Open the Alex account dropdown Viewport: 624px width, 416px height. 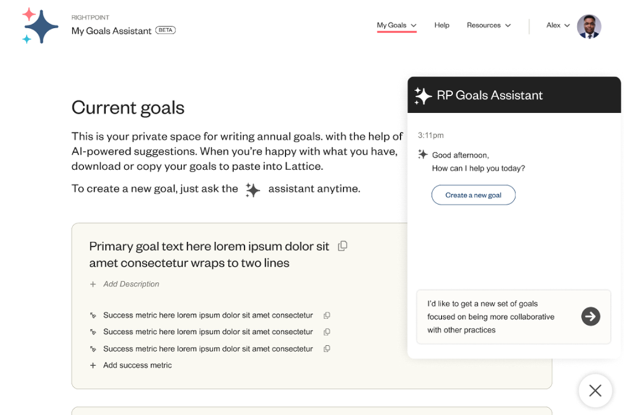558,25
